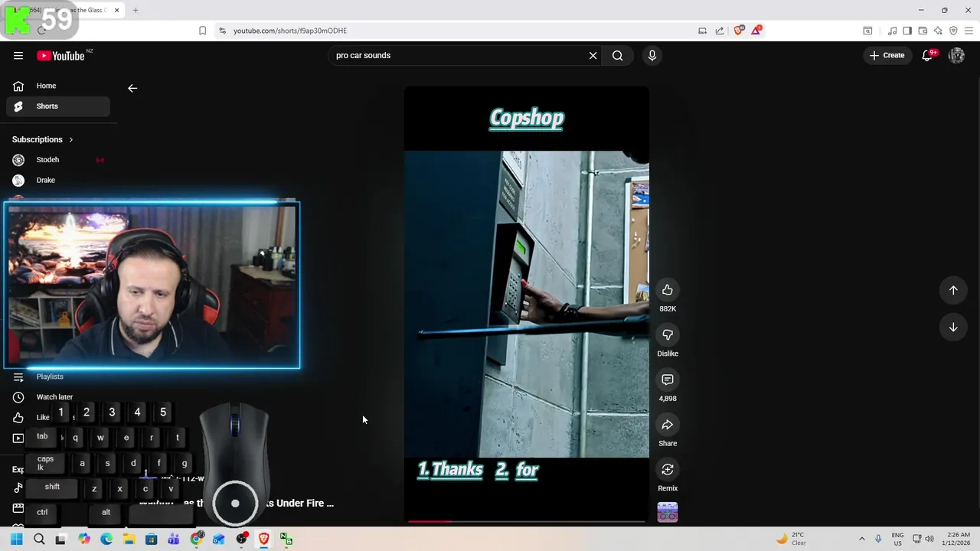980x551 pixels.
Task: Click the search field containing pro car sounds
Action: (458, 55)
